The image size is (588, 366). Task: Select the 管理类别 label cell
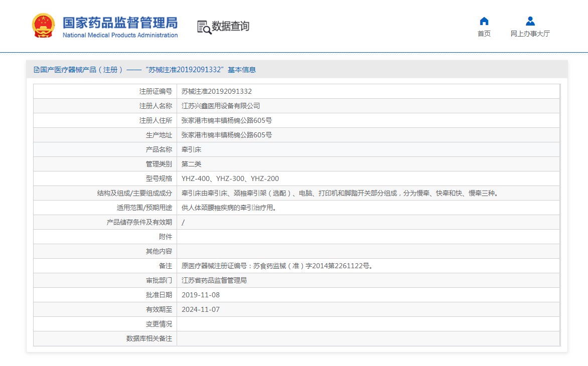pos(105,164)
